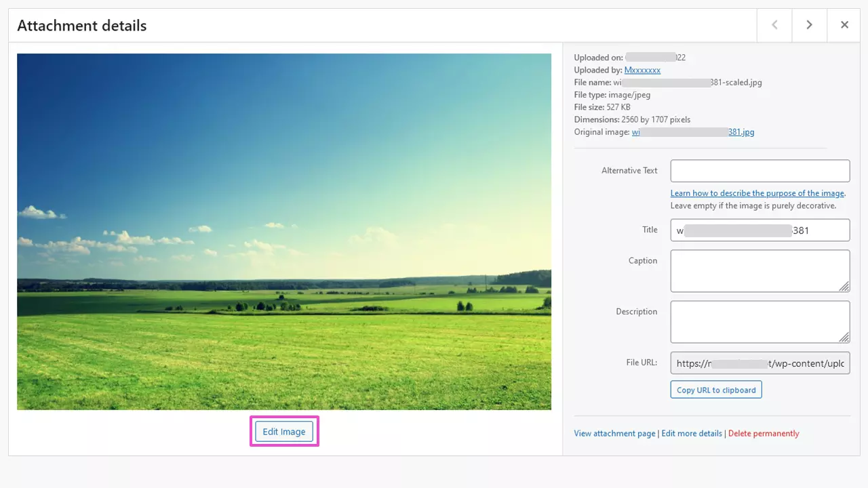Click into the Caption text area
The image size is (868, 488).
click(x=759, y=270)
